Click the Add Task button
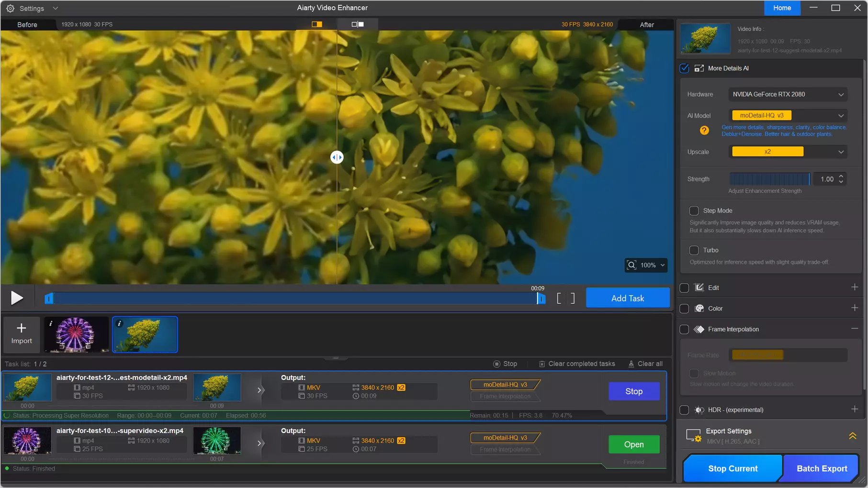Viewport: 868px width, 488px height. click(628, 298)
